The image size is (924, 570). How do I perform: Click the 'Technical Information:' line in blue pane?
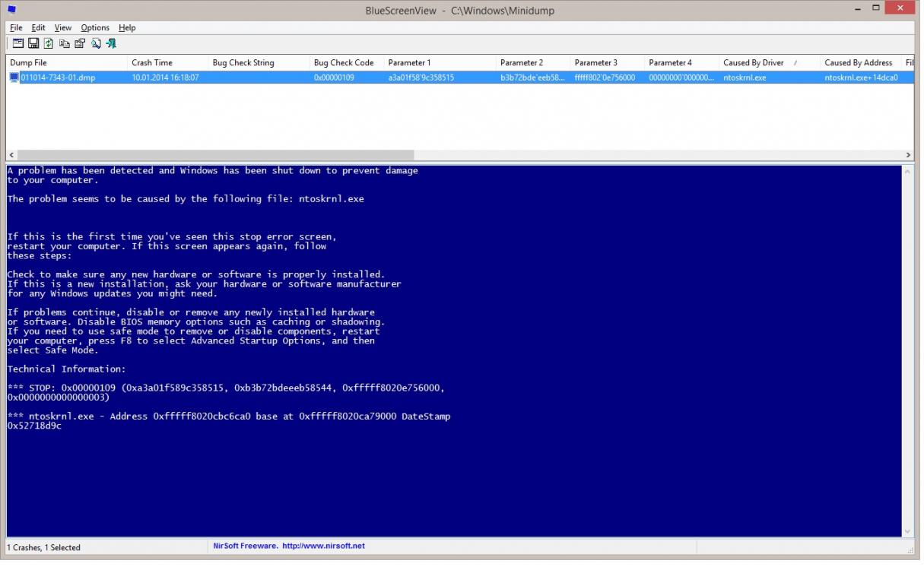tap(66, 369)
